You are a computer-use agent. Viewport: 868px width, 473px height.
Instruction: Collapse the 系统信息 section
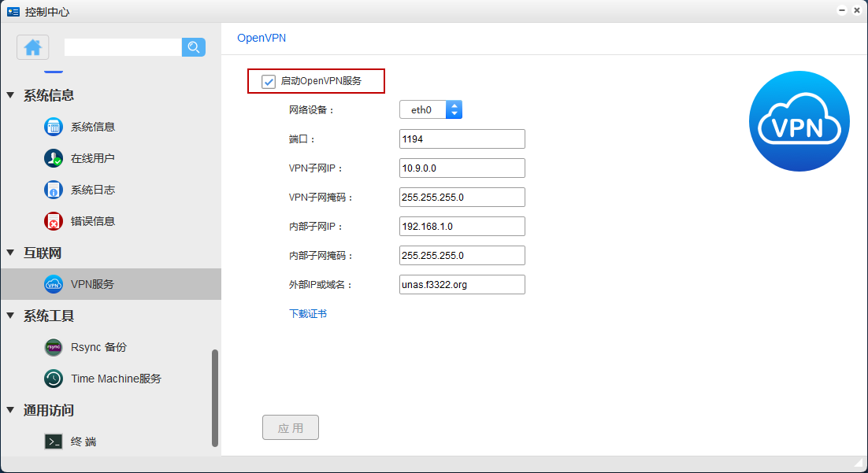point(10,95)
